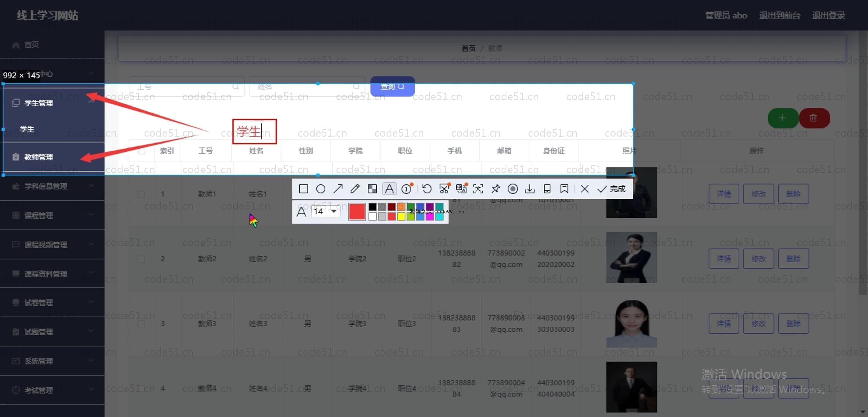868x417 pixels.
Task: Expand the 课程资料管理 menu
Action: (52, 274)
